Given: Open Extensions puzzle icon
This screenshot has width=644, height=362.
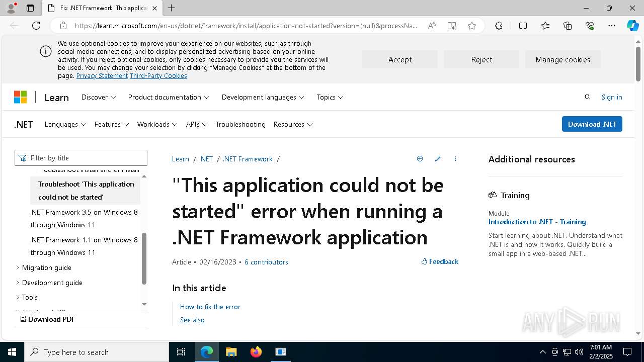Looking at the screenshot, I should click(499, 26).
